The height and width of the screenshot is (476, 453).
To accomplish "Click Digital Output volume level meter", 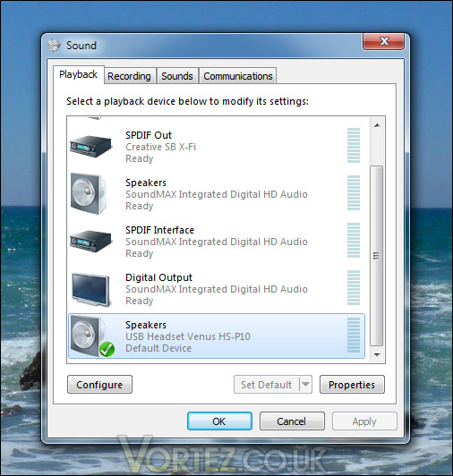I will [354, 287].
